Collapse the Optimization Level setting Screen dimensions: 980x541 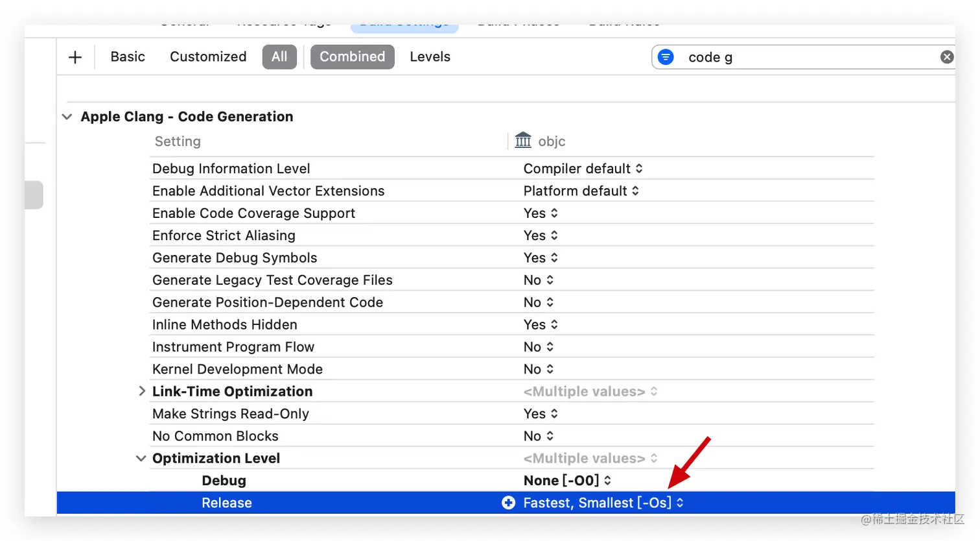141,459
